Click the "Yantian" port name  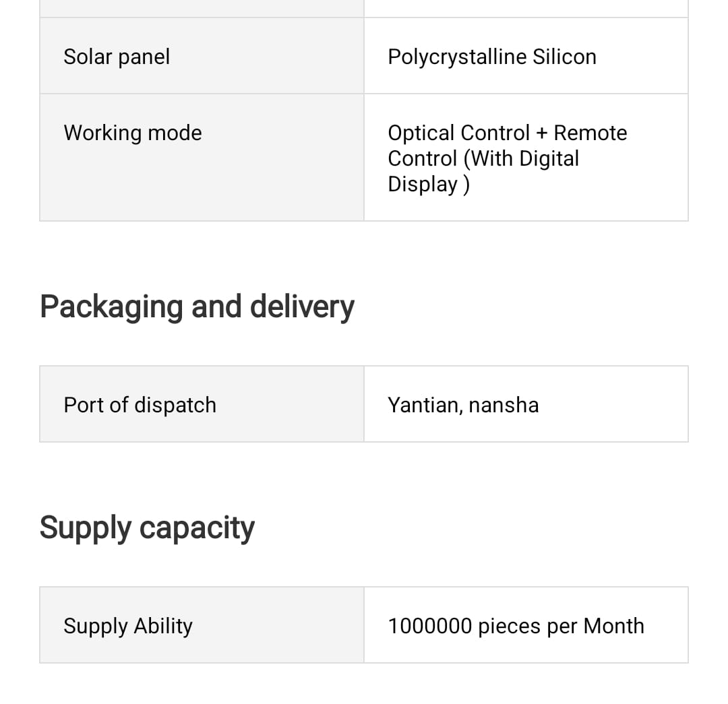tap(424, 405)
